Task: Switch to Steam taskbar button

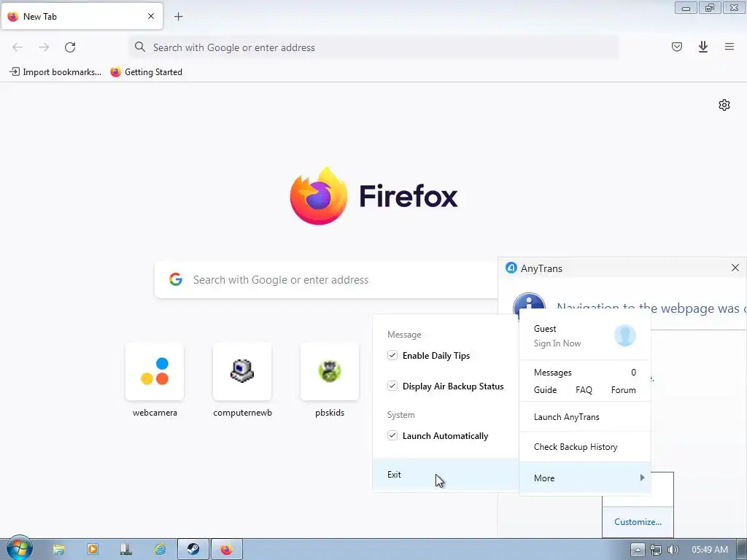Action: click(193, 550)
